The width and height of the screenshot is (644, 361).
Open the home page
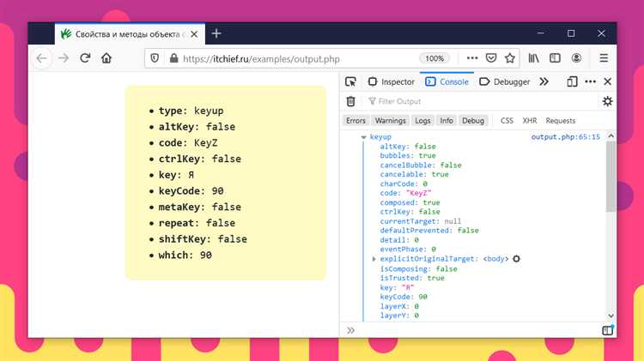(106, 58)
